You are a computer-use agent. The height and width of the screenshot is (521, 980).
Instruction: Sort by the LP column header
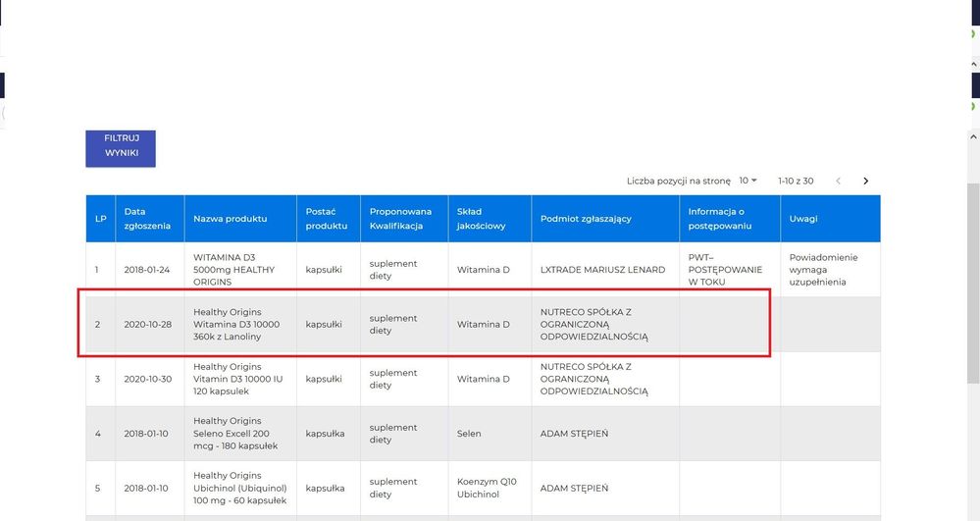[x=100, y=219]
